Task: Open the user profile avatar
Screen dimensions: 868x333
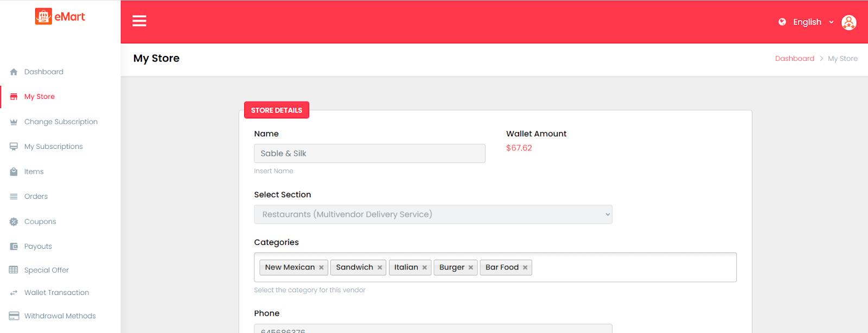Action: click(848, 22)
